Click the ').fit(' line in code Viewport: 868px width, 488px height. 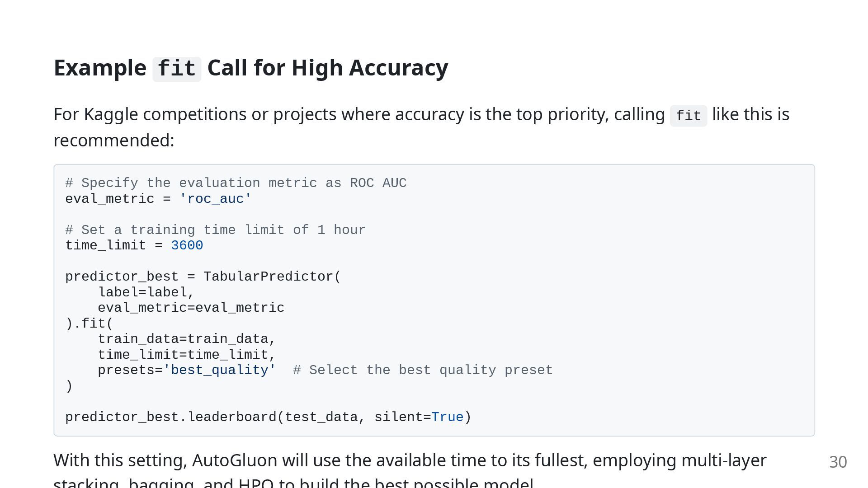point(89,324)
